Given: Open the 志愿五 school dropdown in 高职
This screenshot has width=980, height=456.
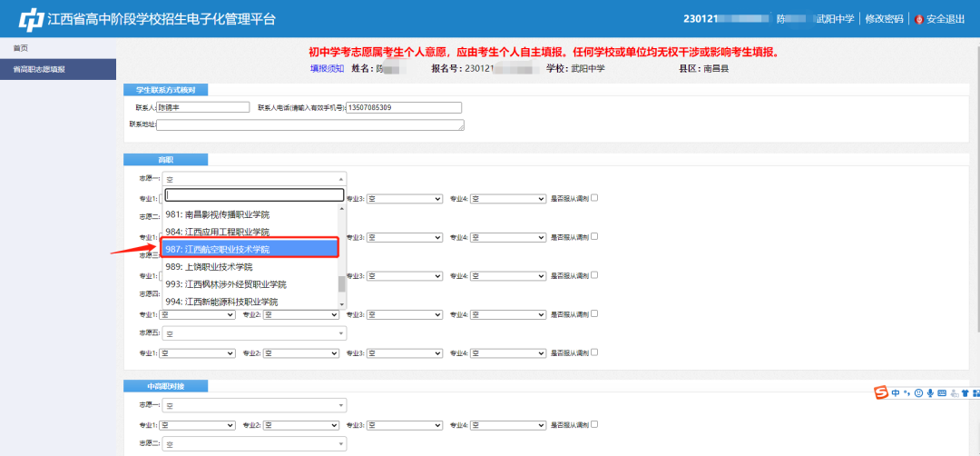Looking at the screenshot, I should coord(254,333).
